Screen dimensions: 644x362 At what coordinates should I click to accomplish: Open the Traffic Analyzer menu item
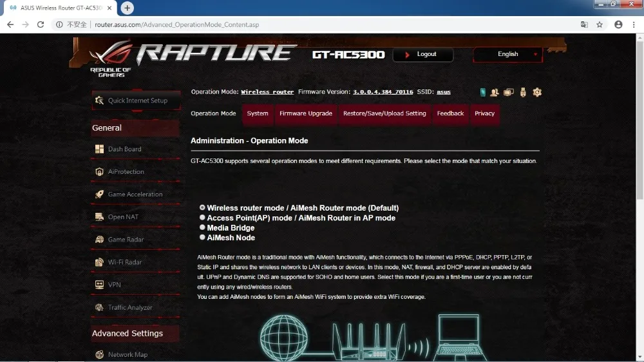tap(136, 307)
